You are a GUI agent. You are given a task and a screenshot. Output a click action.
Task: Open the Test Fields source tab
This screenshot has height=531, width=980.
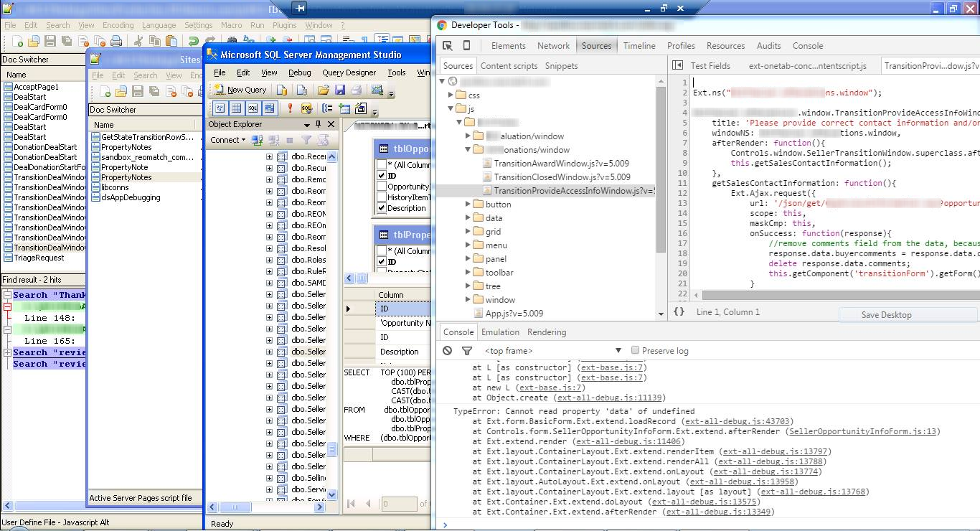[710, 65]
